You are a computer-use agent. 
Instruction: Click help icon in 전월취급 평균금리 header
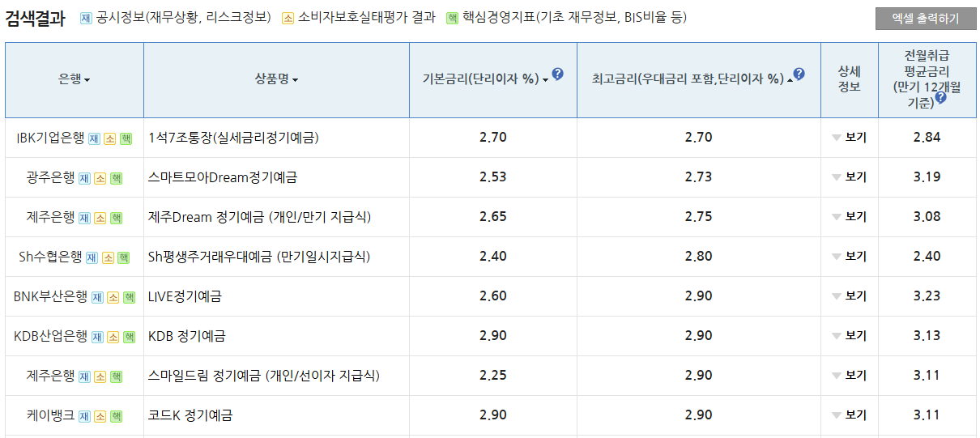point(940,98)
